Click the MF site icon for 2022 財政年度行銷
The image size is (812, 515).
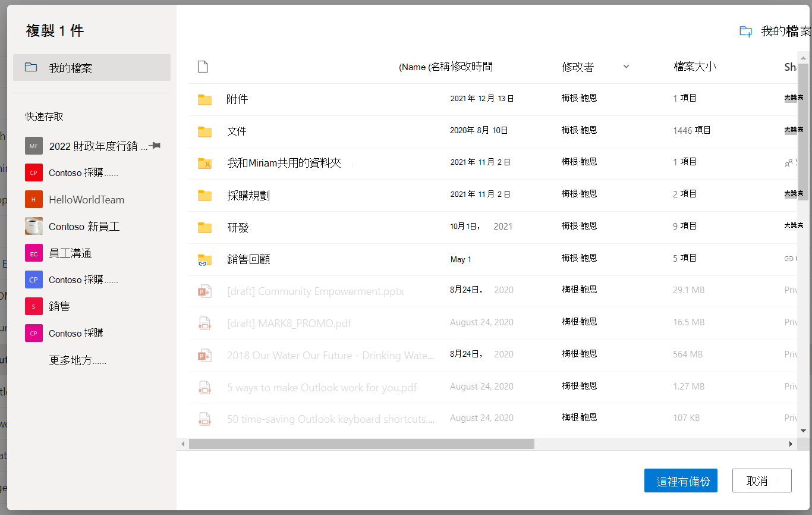pos(34,146)
